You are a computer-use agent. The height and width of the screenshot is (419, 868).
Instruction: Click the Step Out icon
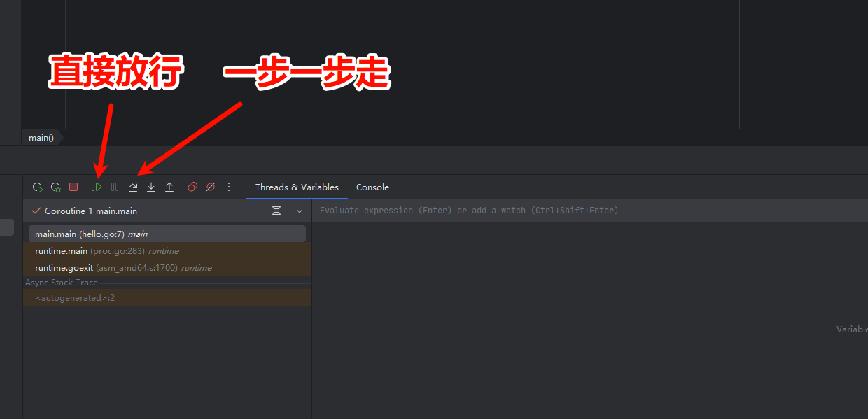pos(169,187)
